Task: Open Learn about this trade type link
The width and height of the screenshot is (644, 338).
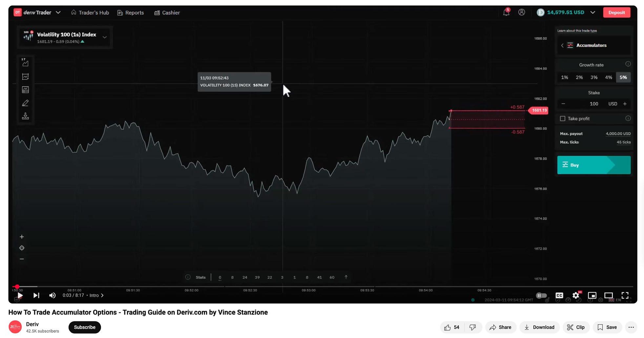Action: tap(577, 30)
